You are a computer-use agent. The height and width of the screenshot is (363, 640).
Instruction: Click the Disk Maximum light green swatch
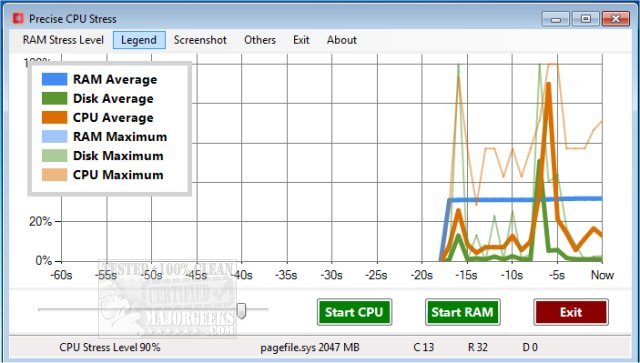click(54, 156)
